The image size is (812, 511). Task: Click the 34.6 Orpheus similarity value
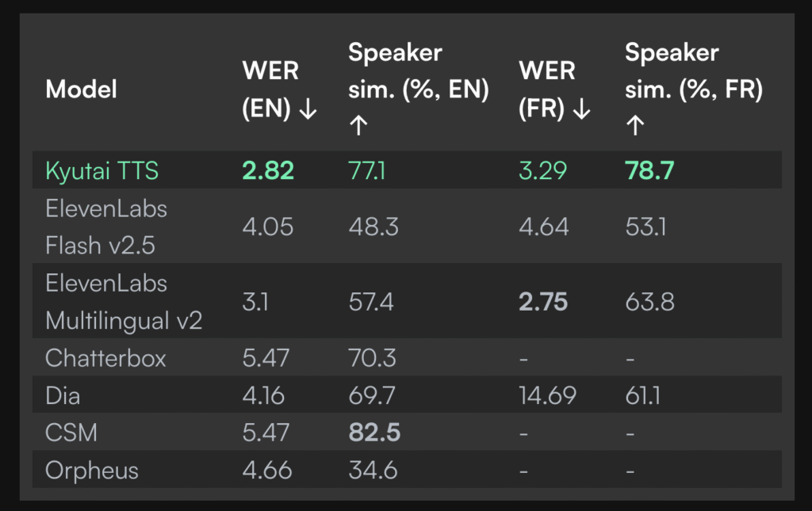tap(372, 471)
